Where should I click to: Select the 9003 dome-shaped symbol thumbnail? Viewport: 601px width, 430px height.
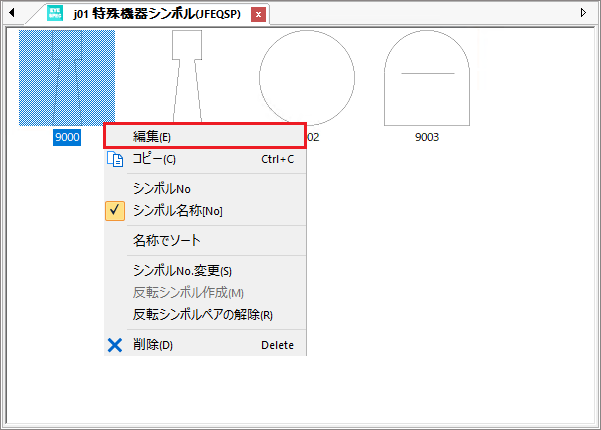tap(427, 76)
